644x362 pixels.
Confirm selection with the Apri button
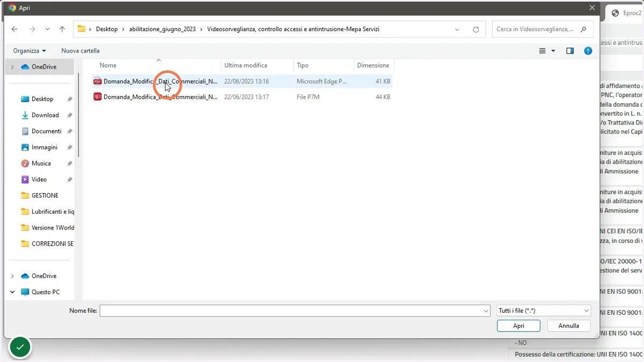click(x=518, y=326)
